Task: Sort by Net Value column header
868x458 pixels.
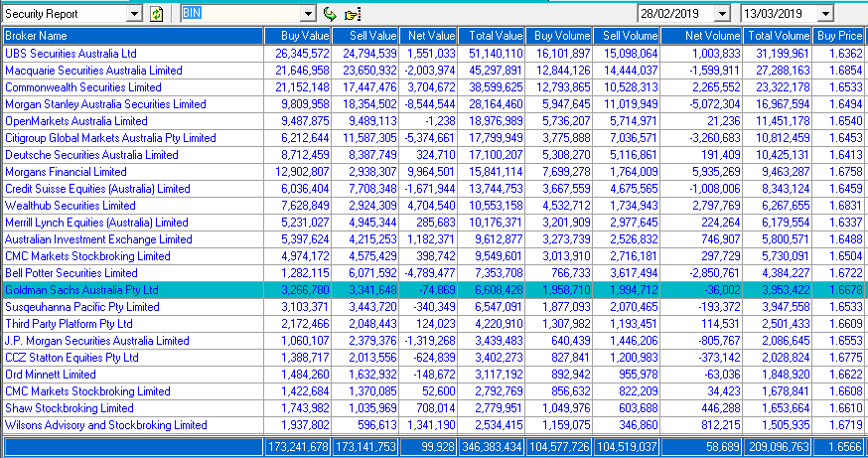Action: [x=428, y=36]
